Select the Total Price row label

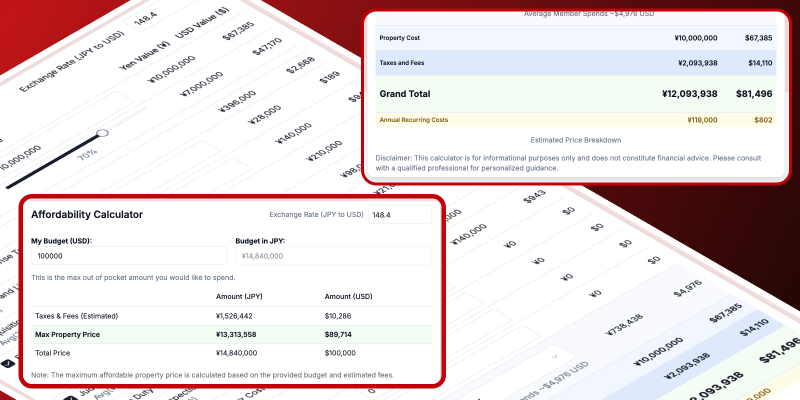(x=53, y=352)
